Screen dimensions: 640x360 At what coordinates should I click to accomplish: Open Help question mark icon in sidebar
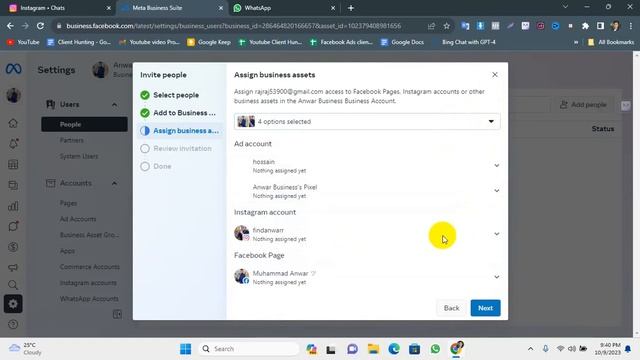(13, 324)
